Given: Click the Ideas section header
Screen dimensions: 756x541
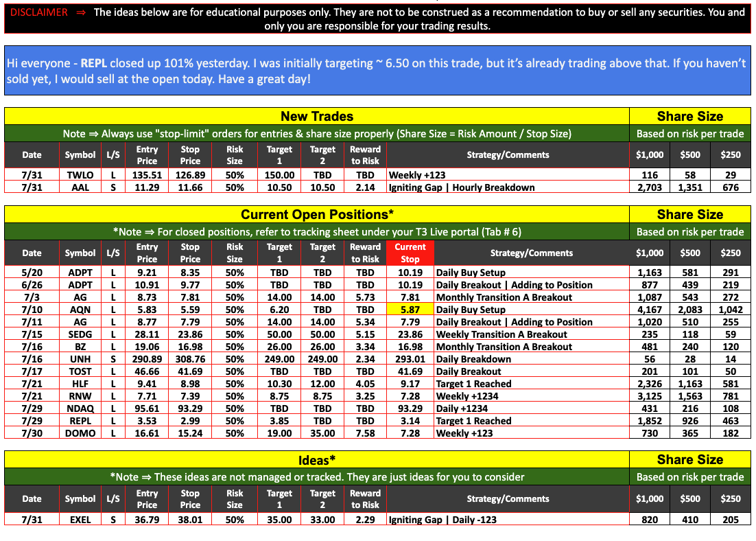Looking at the screenshot, I should [x=316, y=459].
